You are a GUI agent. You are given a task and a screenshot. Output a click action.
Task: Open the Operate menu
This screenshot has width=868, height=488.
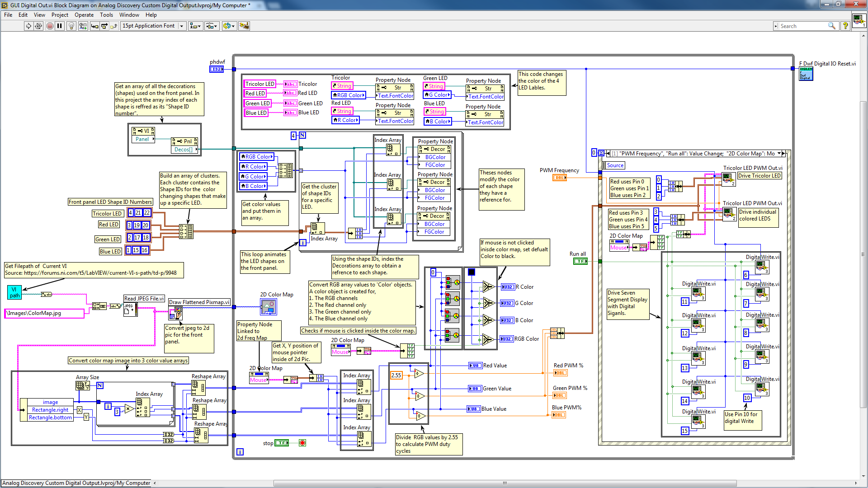tap(84, 15)
